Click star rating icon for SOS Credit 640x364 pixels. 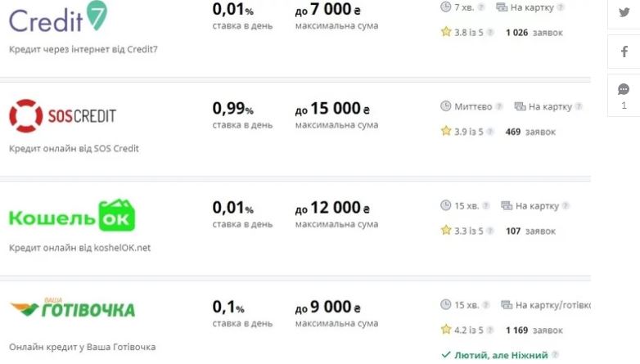pos(446,131)
